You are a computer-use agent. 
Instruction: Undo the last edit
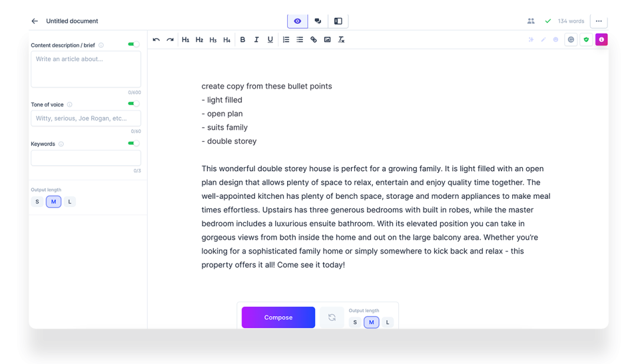(156, 40)
